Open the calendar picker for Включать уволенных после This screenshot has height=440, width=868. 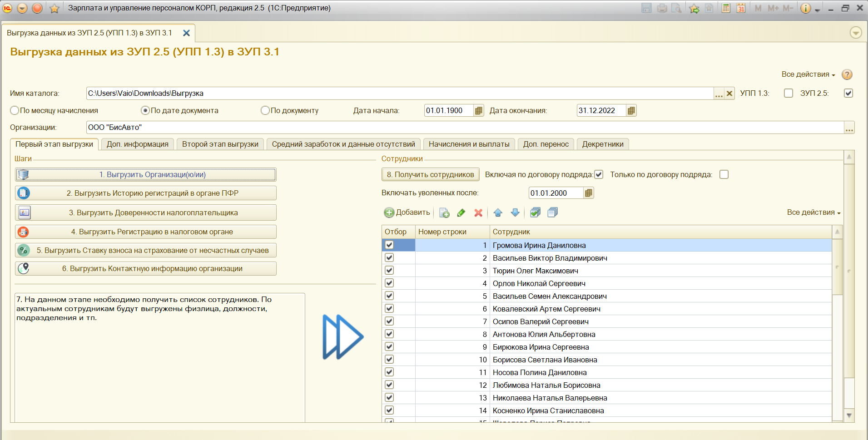point(589,193)
